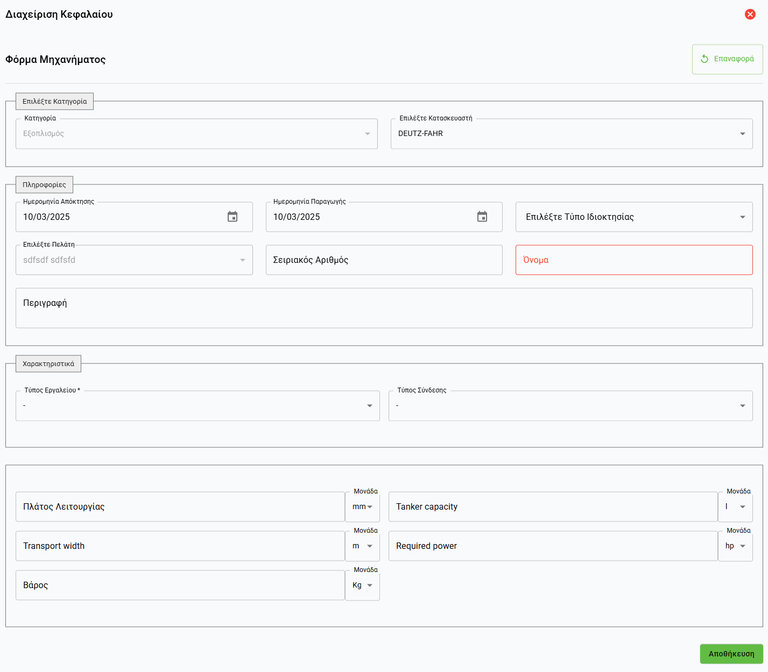Screen dimensions: 768x672
Task: Click into the Περιγραφή description box
Action: click(384, 308)
